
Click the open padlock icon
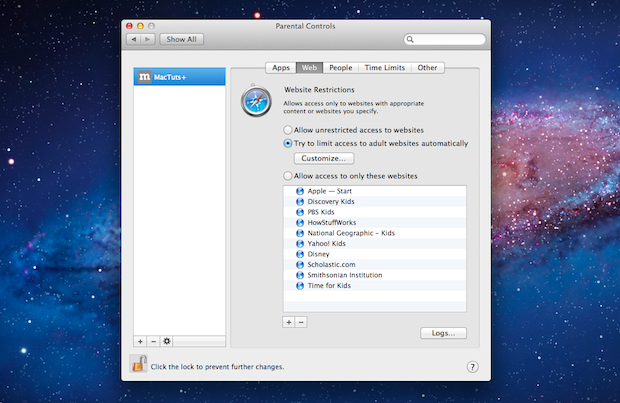tap(138, 363)
